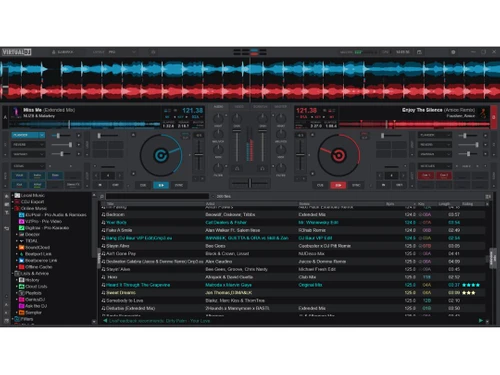Click the Sampler orange icon in the tree

21,313
